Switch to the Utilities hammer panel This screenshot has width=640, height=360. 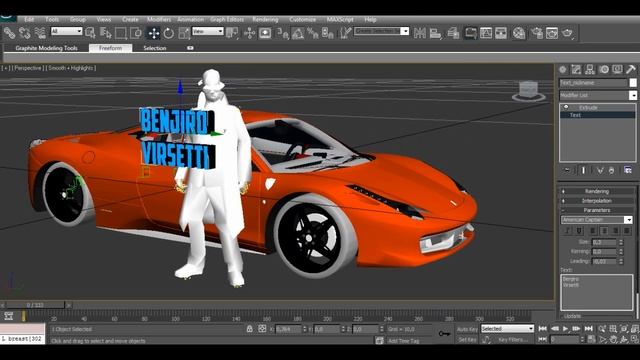pos(631,69)
